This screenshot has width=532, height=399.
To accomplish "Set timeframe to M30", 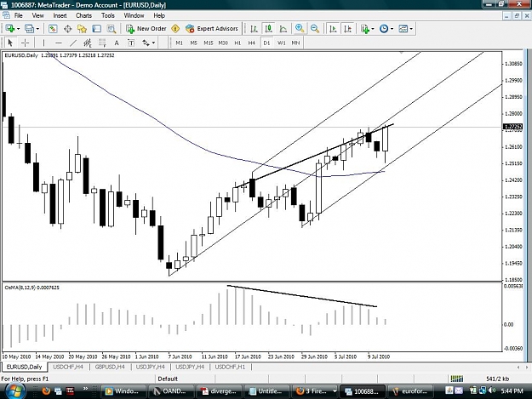I will pyautogui.click(x=223, y=43).
